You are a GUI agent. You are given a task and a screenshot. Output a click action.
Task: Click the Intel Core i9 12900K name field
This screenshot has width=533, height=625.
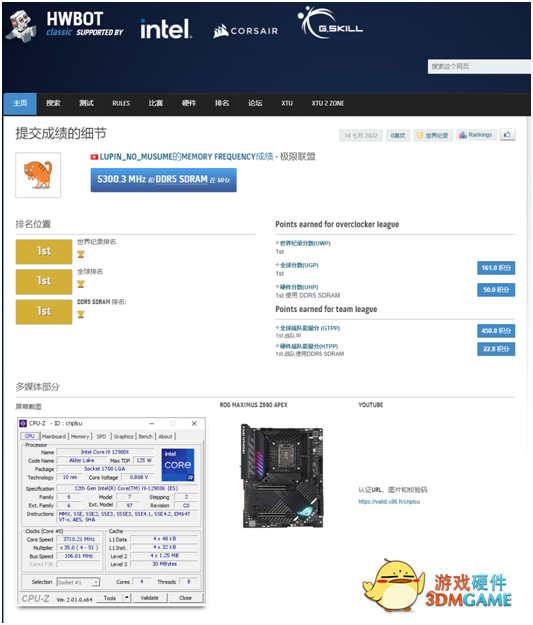pyautogui.click(x=105, y=452)
